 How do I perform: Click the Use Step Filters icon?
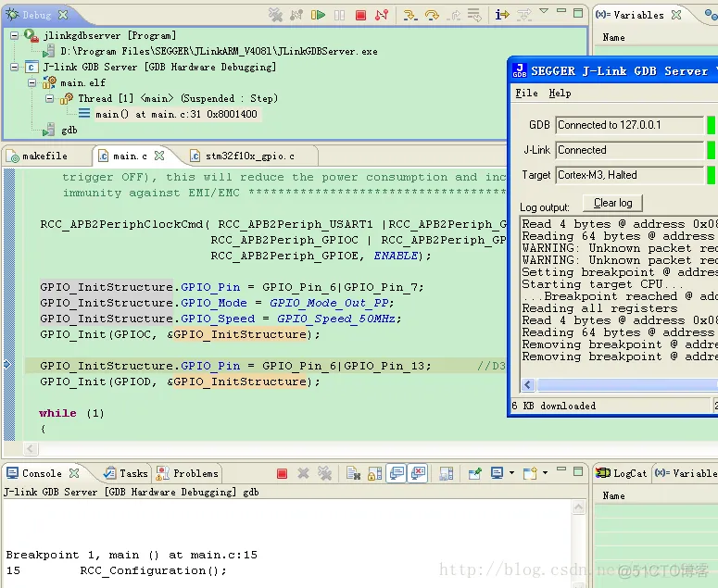(523, 15)
